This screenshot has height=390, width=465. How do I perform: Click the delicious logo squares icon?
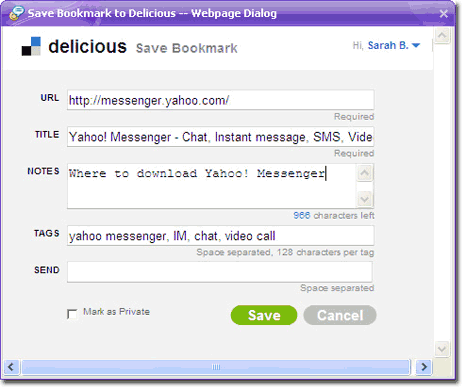point(31,46)
